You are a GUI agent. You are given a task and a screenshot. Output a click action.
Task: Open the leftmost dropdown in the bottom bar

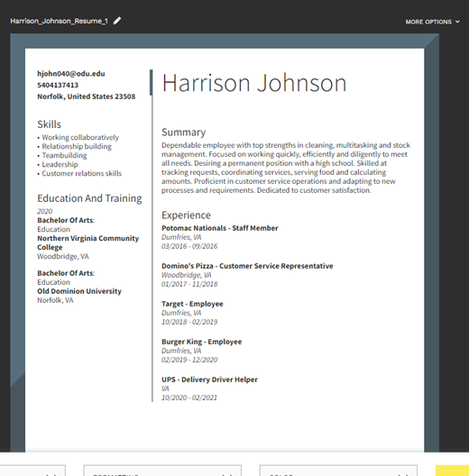pyautogui.click(x=32, y=471)
